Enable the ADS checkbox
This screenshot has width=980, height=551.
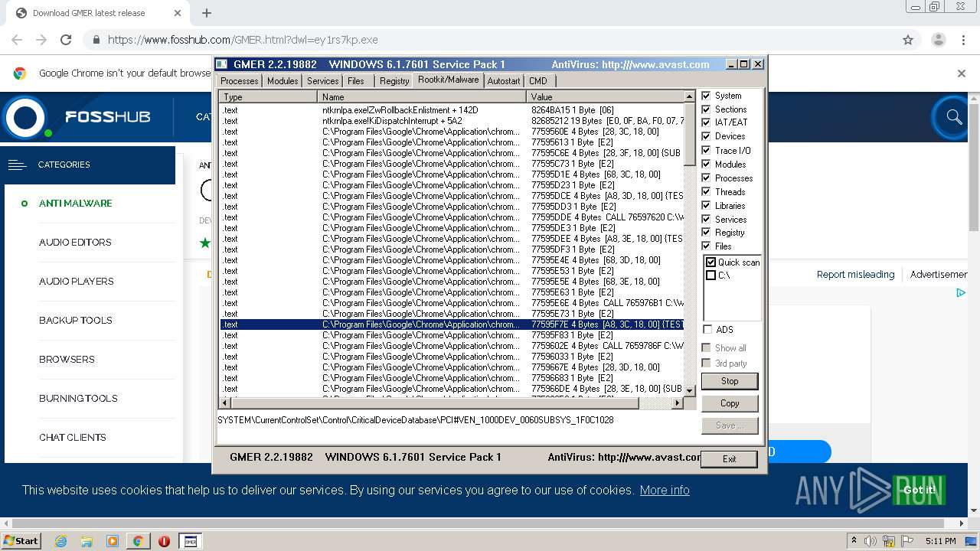(x=706, y=330)
